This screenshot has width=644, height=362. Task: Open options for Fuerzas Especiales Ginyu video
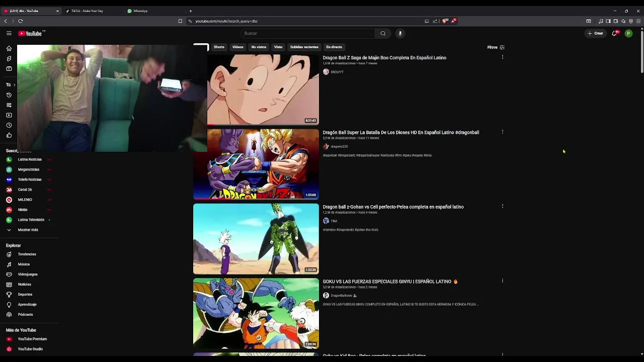[x=502, y=281]
